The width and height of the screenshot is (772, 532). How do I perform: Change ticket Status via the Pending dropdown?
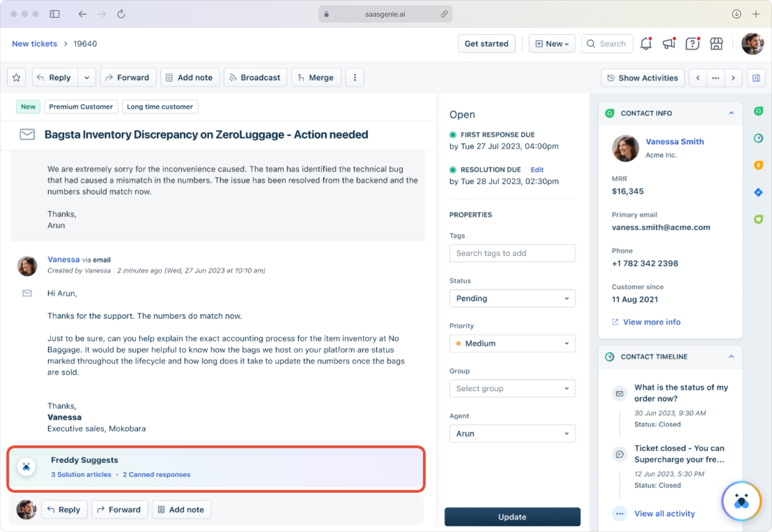click(512, 298)
